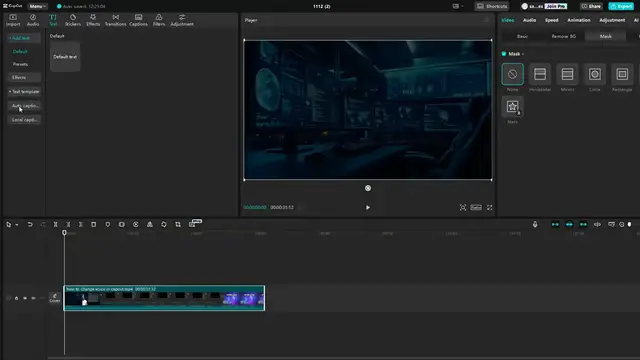Switch to the Speed tab
640x360 pixels.
(551, 20)
